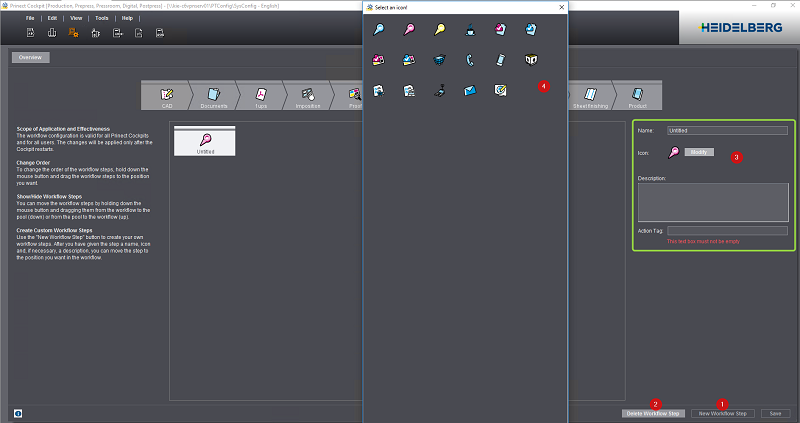The width and height of the screenshot is (800, 423).
Task: Select the Imposition workflow step
Action: 308,96
